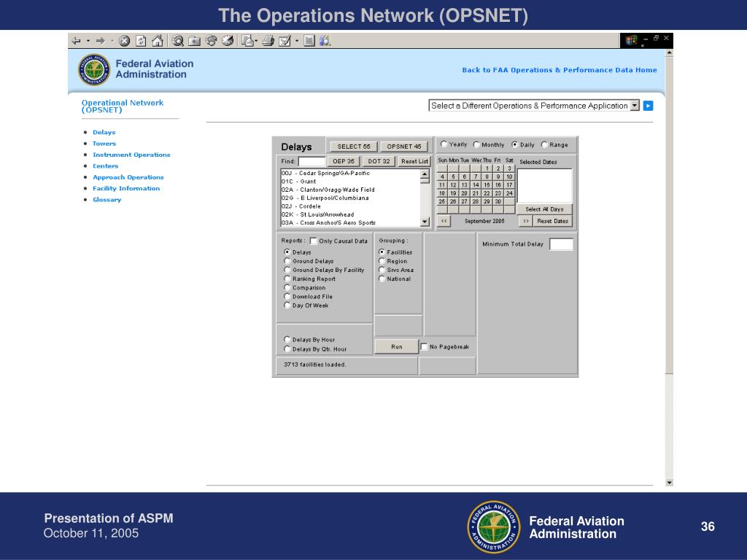Follow Back to FAA Operations & Performance link
Screen dimensions: 747x560
tap(559, 70)
